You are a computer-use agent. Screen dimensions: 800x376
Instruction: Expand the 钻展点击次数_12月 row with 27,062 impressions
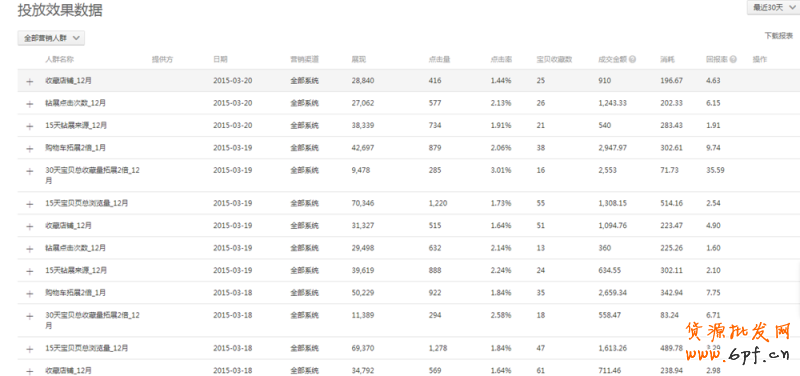(x=30, y=104)
